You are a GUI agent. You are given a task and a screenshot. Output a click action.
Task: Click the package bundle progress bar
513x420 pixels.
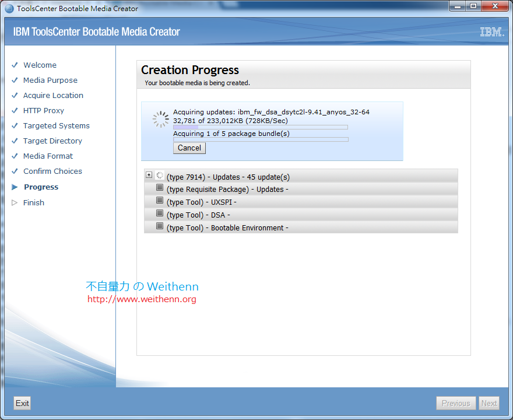point(261,139)
